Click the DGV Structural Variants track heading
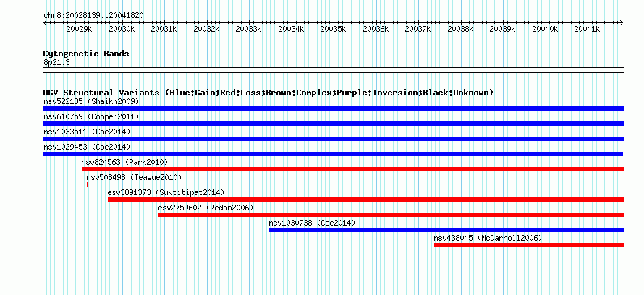Screen dimensions: 644x295 (268, 93)
